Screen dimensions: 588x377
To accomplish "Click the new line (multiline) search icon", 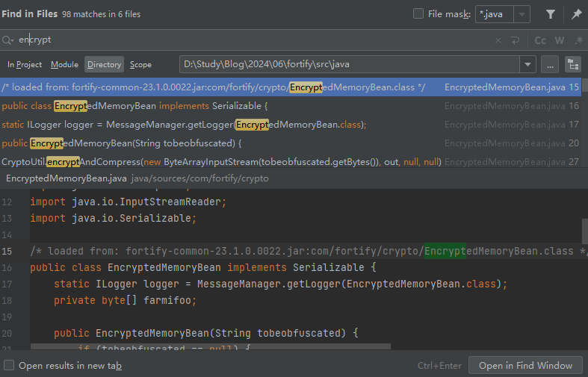I will [516, 40].
